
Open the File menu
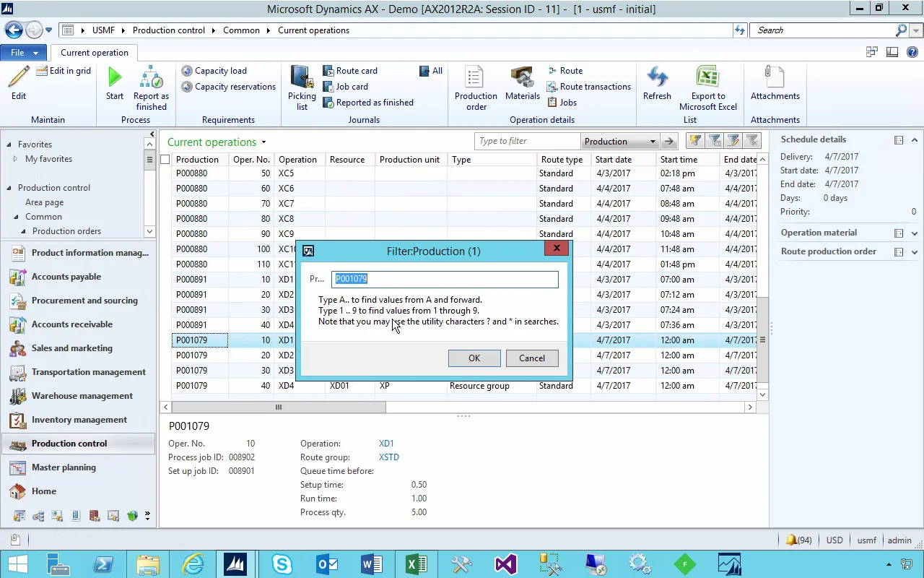24,53
